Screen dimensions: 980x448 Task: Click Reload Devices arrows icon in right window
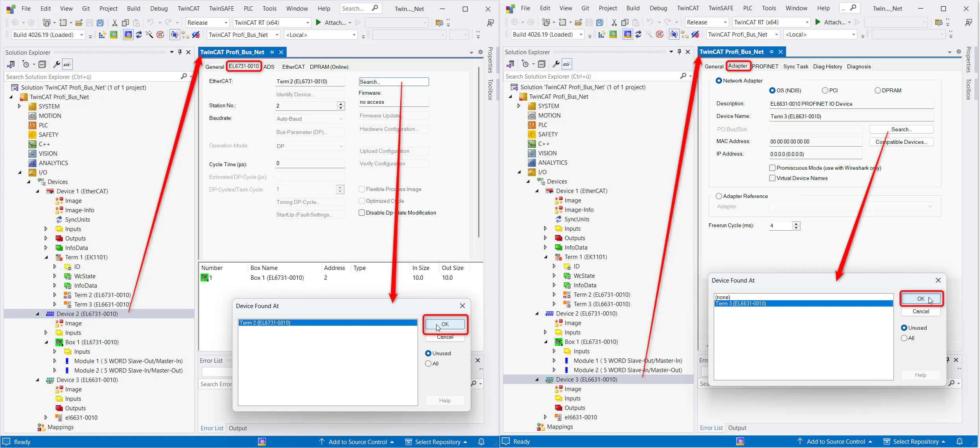[x=638, y=35]
